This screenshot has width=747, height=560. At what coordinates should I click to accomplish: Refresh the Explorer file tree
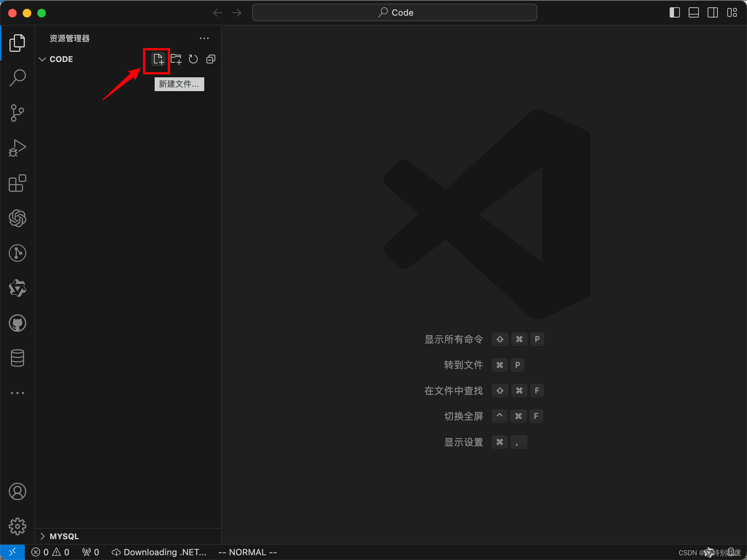193,59
